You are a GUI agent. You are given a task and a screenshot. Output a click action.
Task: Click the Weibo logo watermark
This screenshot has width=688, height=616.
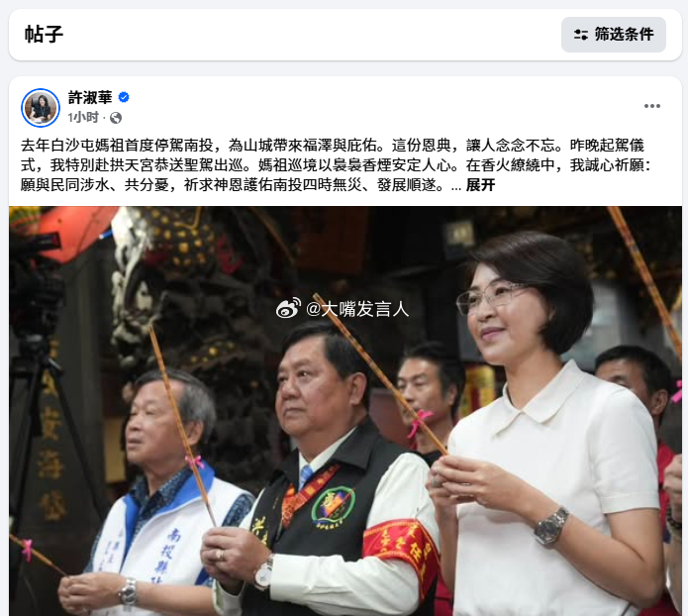point(288,308)
